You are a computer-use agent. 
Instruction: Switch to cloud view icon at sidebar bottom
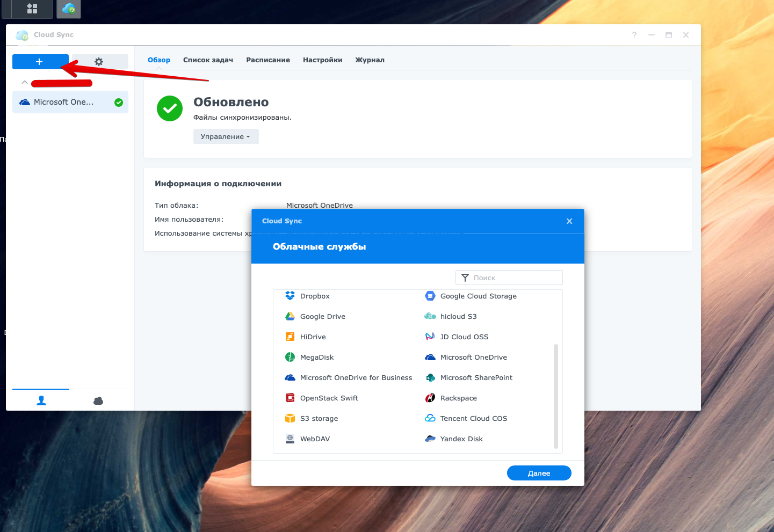click(98, 400)
